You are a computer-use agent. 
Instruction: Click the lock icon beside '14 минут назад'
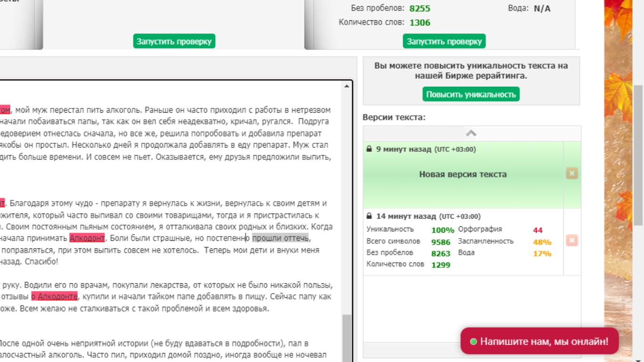click(370, 216)
